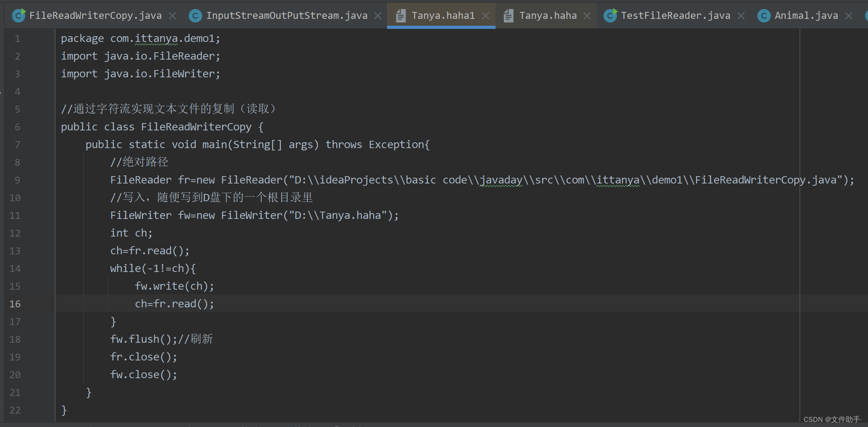Click line number 9 in gutter

coord(17,180)
